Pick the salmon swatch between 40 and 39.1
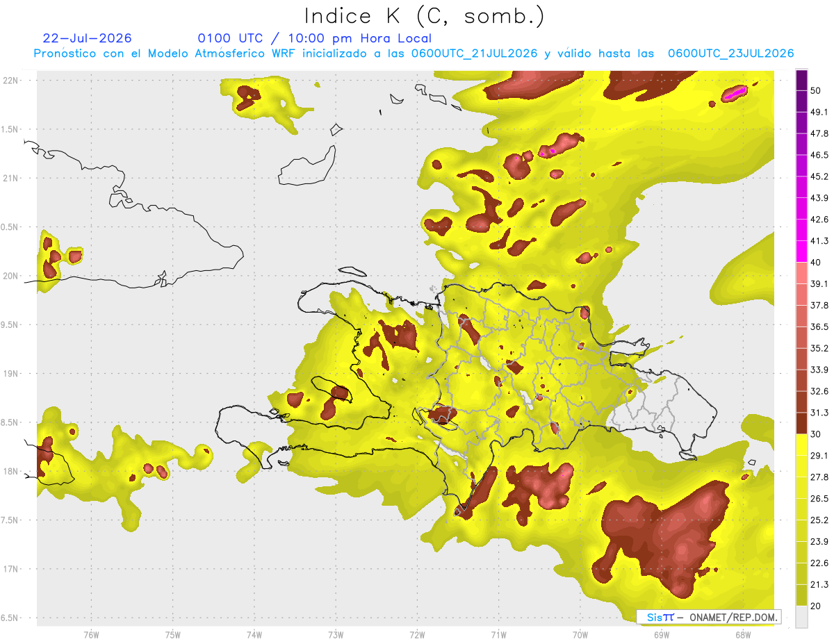Screen dimensions: 834x644 point(801,273)
